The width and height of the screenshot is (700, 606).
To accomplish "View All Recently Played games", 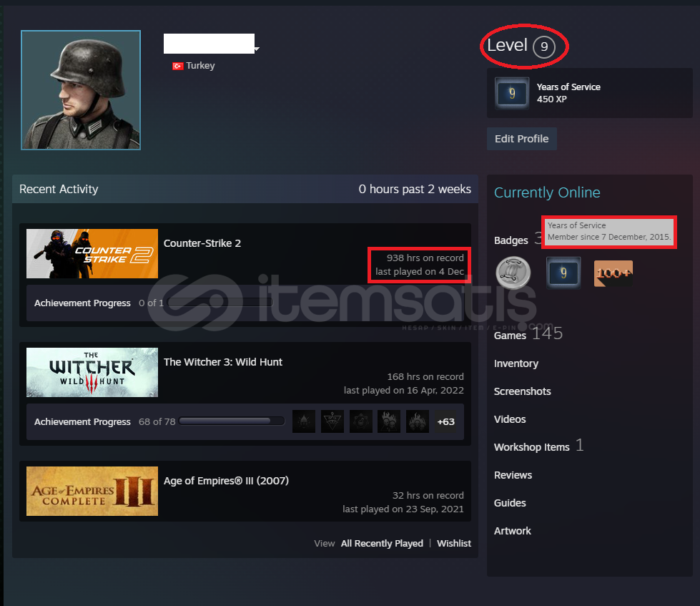I will tap(382, 544).
